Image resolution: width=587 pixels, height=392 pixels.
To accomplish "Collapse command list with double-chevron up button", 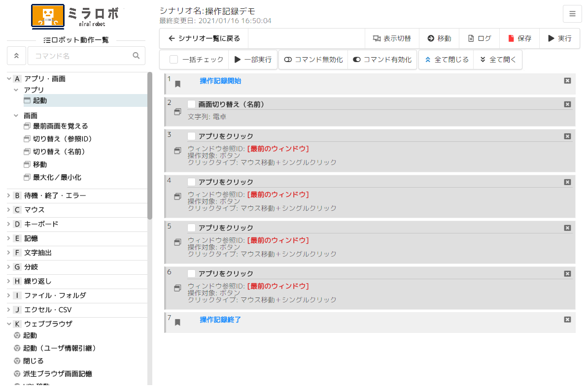I will tap(16, 56).
